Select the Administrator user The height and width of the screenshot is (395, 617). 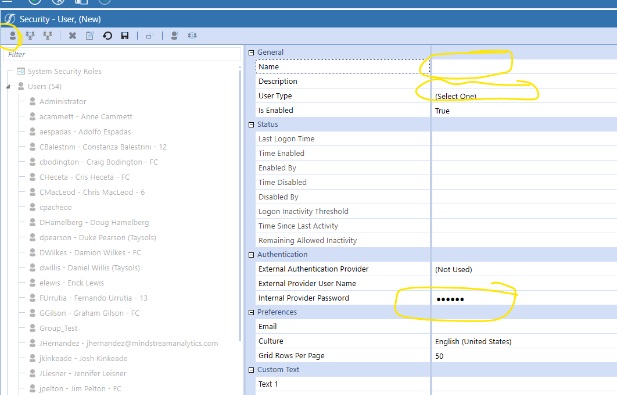63,101
